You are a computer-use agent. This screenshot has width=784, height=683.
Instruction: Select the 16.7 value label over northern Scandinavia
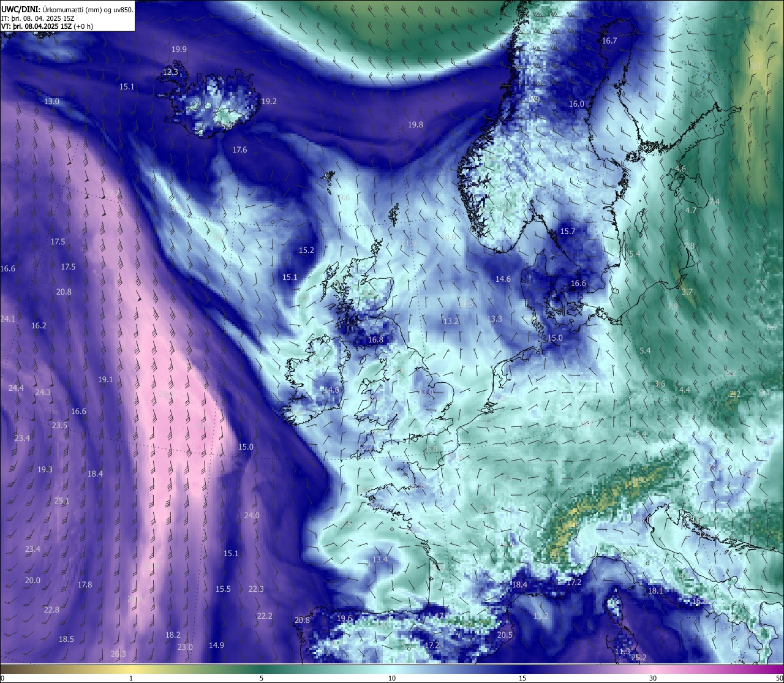point(609,41)
